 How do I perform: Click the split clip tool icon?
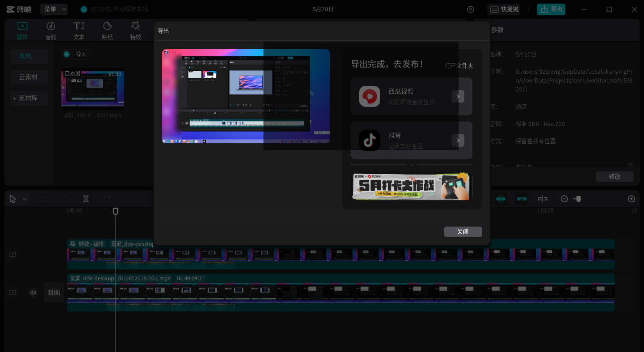coord(86,199)
